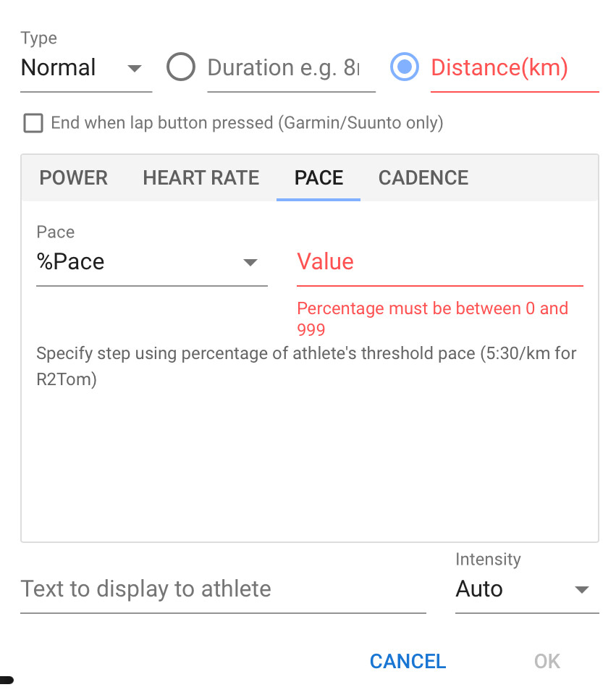This screenshot has height=695, width=616.
Task: Switch to the HEART RATE tab
Action: tap(201, 178)
